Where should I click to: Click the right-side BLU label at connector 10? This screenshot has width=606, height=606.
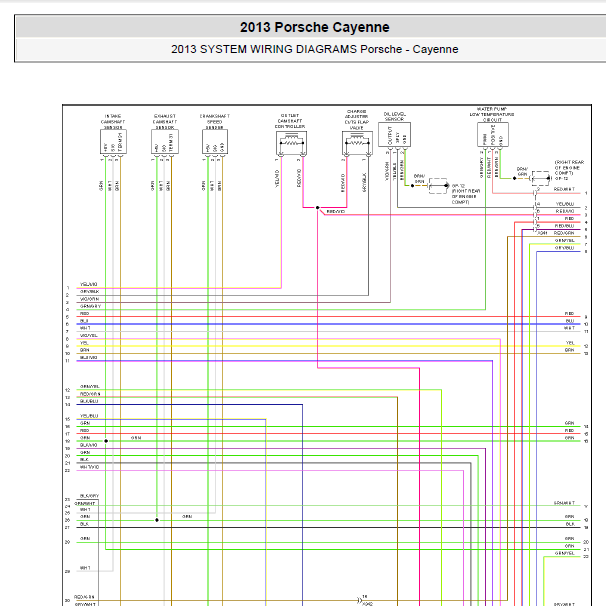[570, 321]
